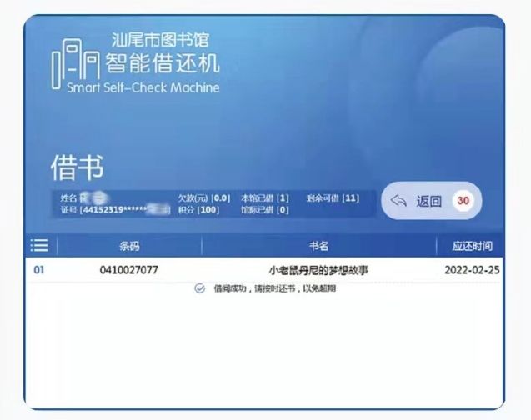The image size is (531, 420).
Task: Click the 剩余可借 [11] value
Action: pos(333,198)
